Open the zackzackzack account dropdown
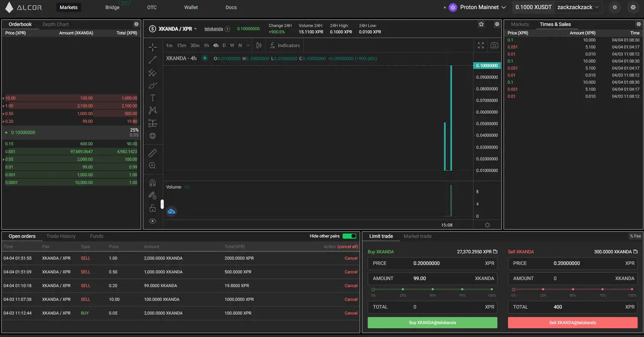The width and height of the screenshot is (644, 337). pos(579,8)
